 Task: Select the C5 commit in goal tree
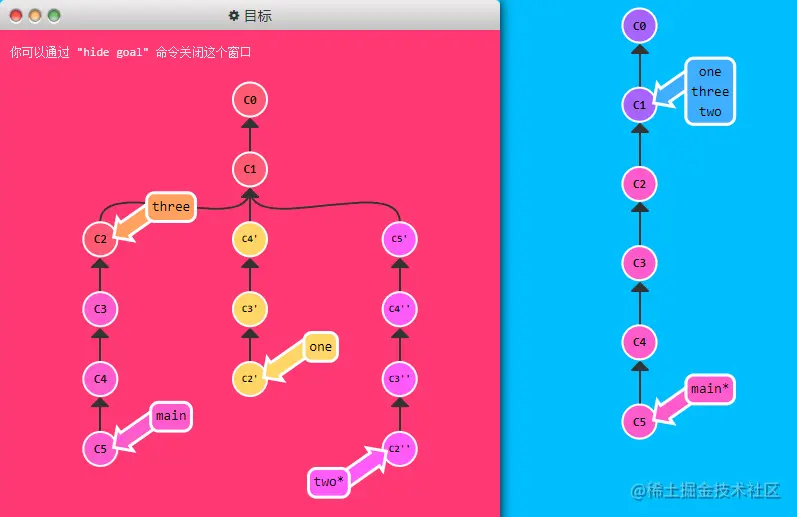click(x=100, y=449)
